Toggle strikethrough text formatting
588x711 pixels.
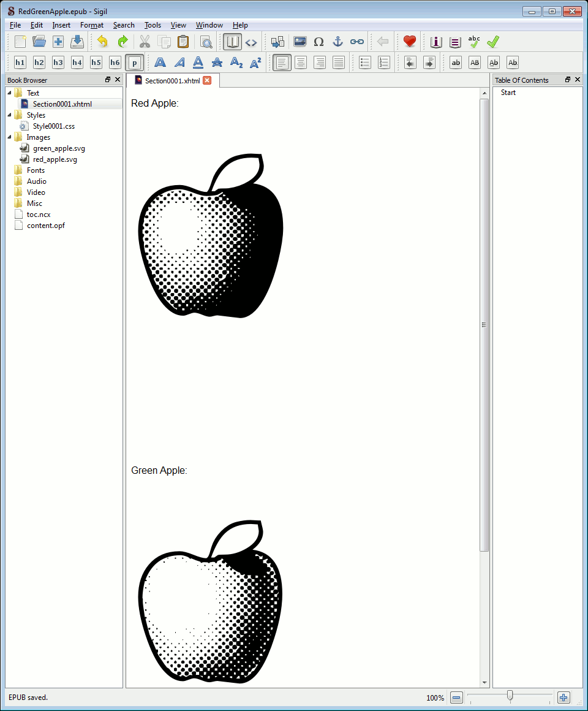coord(217,63)
